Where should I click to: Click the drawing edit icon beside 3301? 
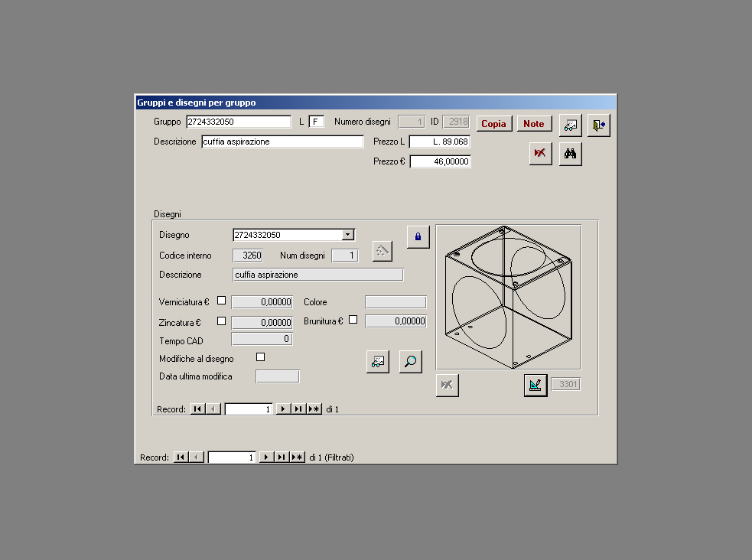(536, 385)
